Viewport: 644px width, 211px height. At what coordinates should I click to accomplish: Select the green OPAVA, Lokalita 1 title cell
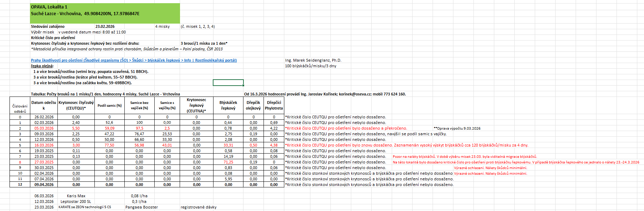[x=105, y=13]
